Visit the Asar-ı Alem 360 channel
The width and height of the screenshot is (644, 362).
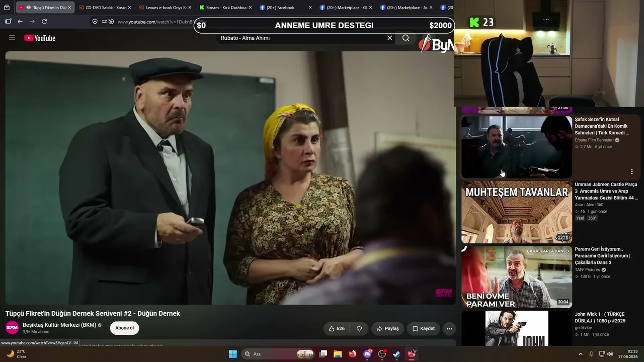click(x=589, y=205)
